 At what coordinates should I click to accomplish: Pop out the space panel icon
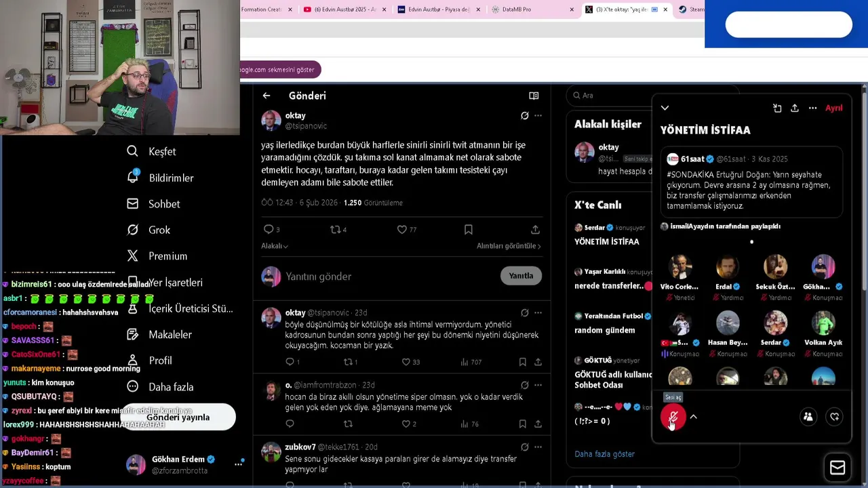(x=777, y=108)
